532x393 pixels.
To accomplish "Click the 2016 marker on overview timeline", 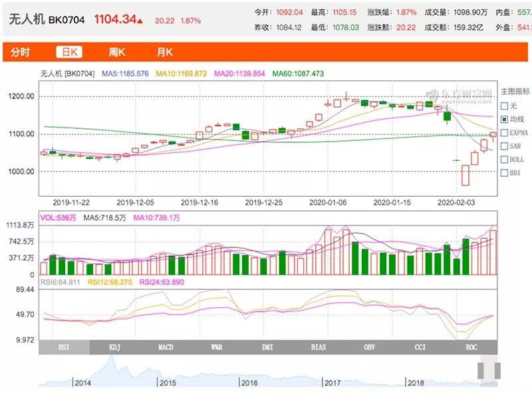I will (x=249, y=383).
